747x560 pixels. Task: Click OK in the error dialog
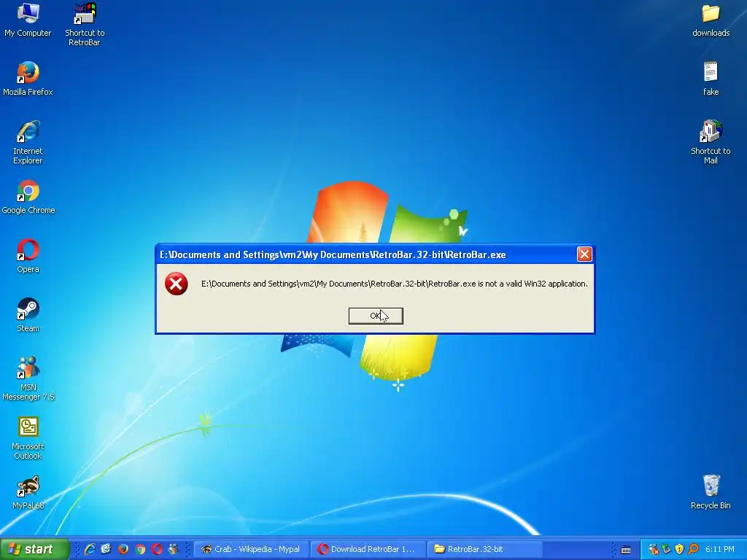coord(376,316)
